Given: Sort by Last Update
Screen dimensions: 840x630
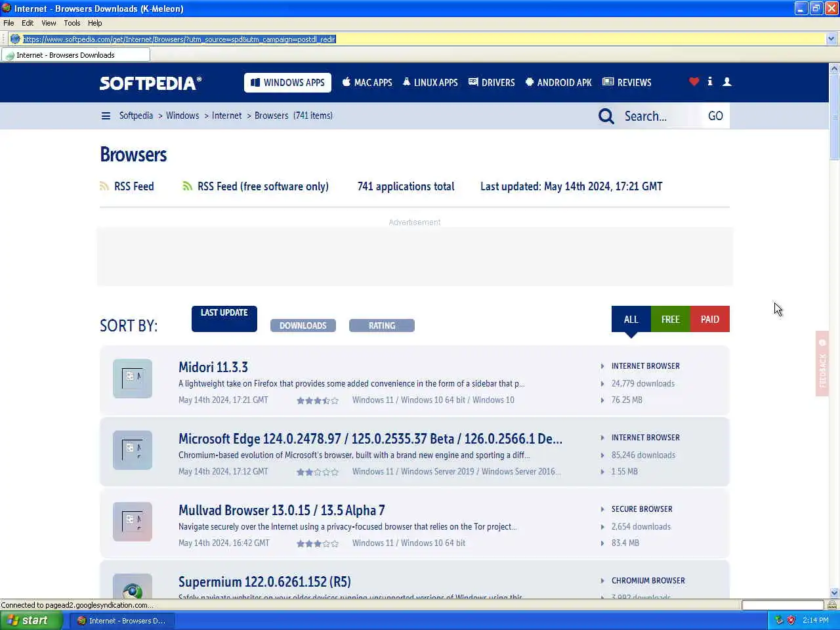Looking at the screenshot, I should (224, 318).
